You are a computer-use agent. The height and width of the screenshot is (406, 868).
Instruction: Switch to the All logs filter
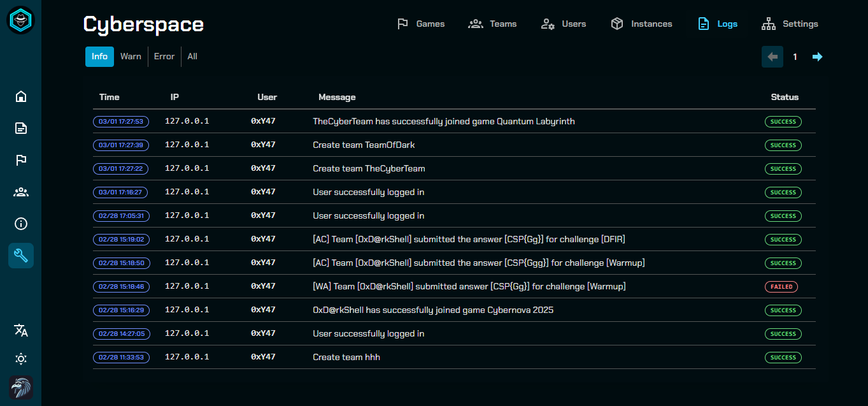point(192,56)
